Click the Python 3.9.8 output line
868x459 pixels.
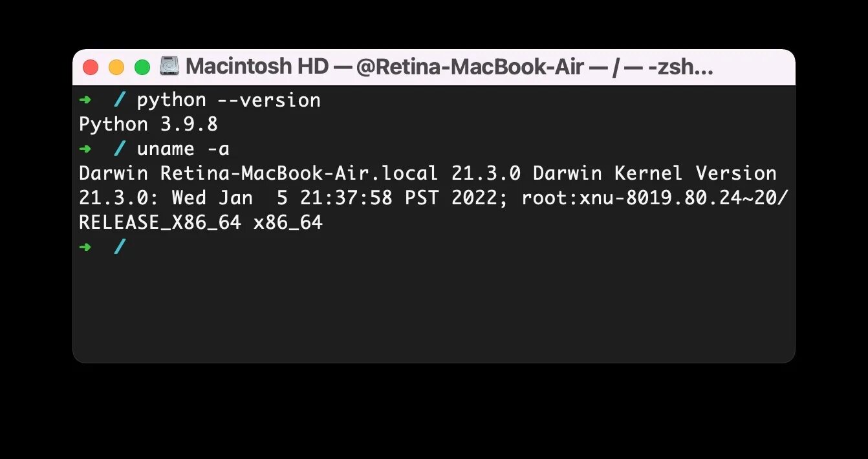148,124
